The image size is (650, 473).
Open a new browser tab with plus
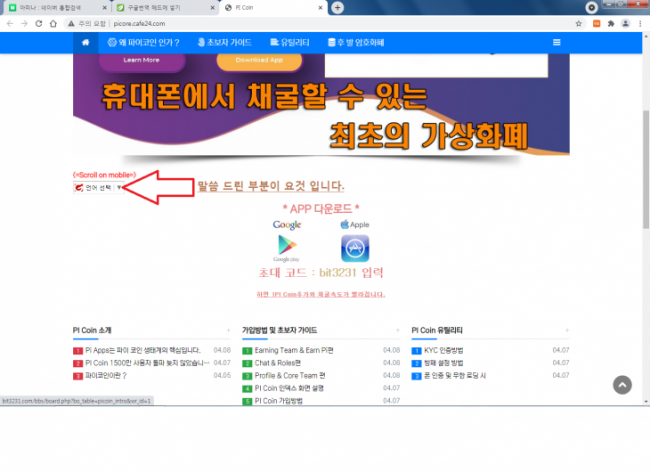pyautogui.click(x=337, y=7)
